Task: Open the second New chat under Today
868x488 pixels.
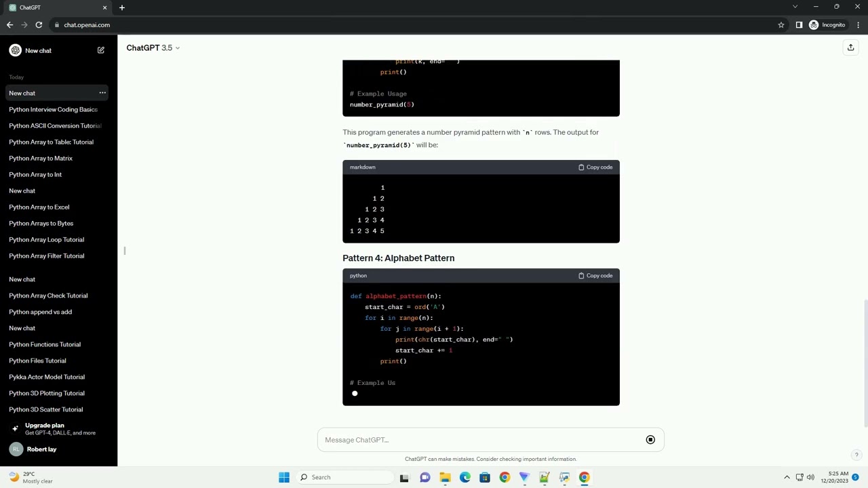Action: 22,190
